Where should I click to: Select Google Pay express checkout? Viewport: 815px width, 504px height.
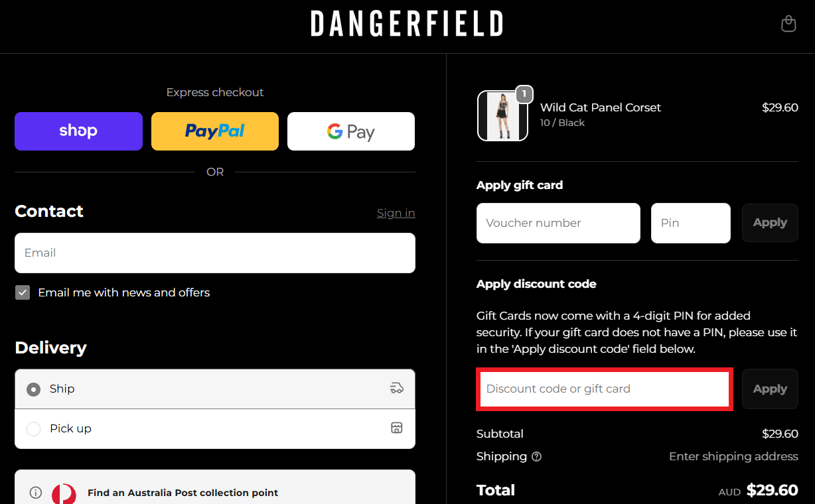350,131
